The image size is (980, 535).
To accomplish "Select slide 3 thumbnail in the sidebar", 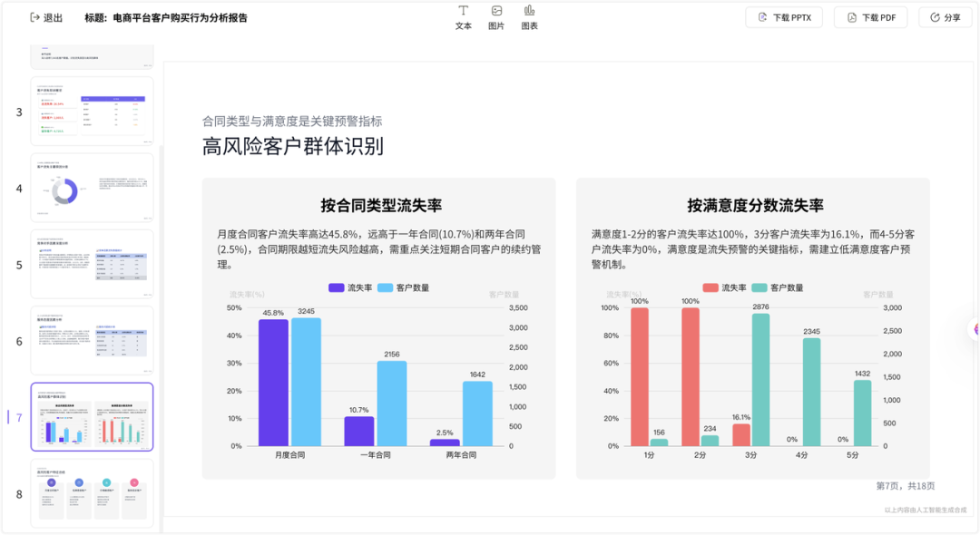I will click(92, 111).
